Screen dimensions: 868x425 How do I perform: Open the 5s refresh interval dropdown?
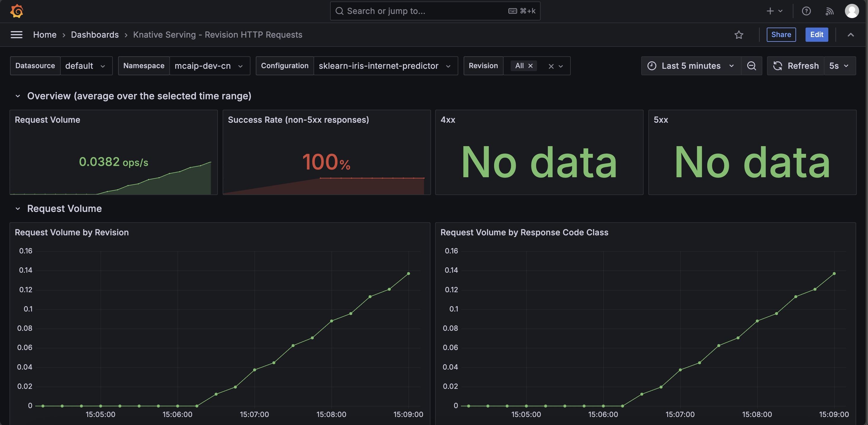[x=839, y=66]
